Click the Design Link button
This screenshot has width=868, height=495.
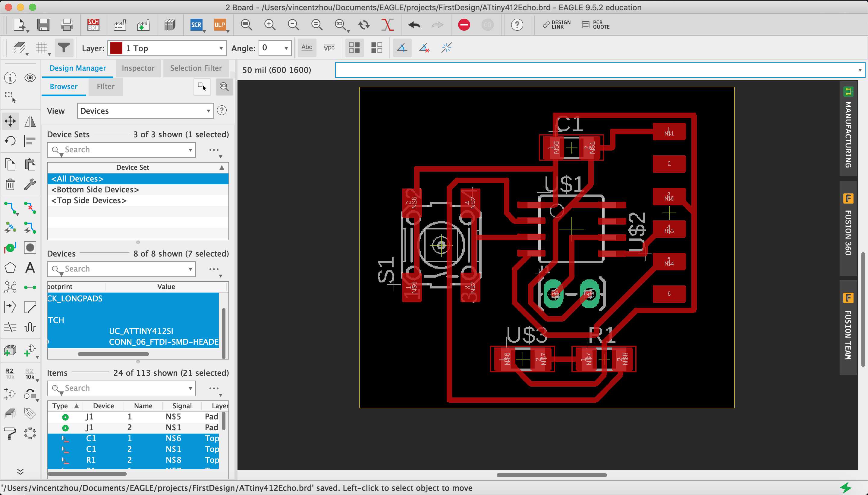coord(557,25)
